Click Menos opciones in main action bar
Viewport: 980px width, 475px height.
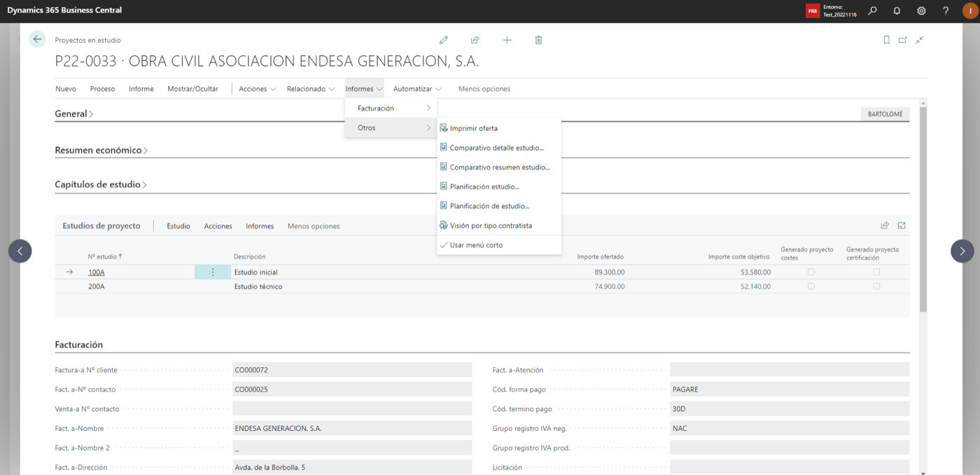click(484, 89)
